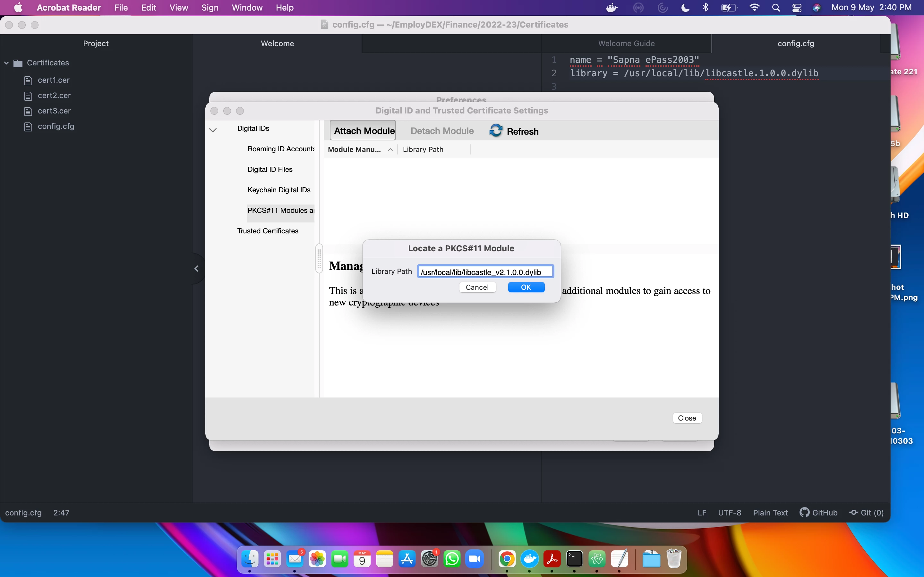Click the Refresh icon in module toolbar
This screenshot has height=577, width=924.
coord(496,130)
